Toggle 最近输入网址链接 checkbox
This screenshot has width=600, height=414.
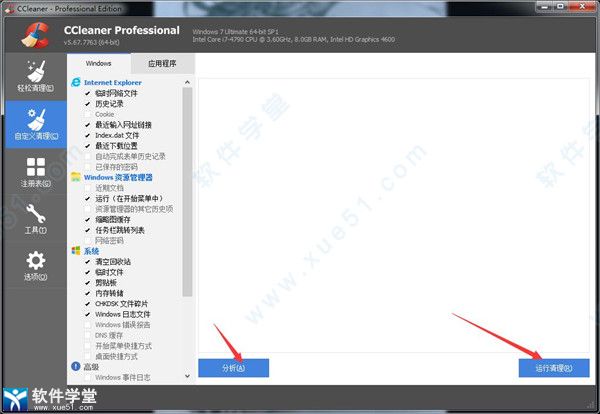coord(88,125)
